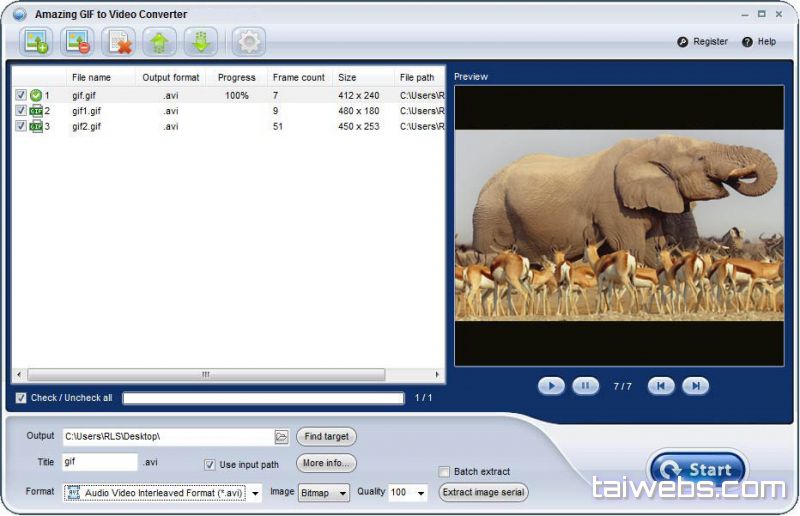Toggle the Check / Uncheck all checkbox
The width and height of the screenshot is (800, 516).
click(x=21, y=398)
